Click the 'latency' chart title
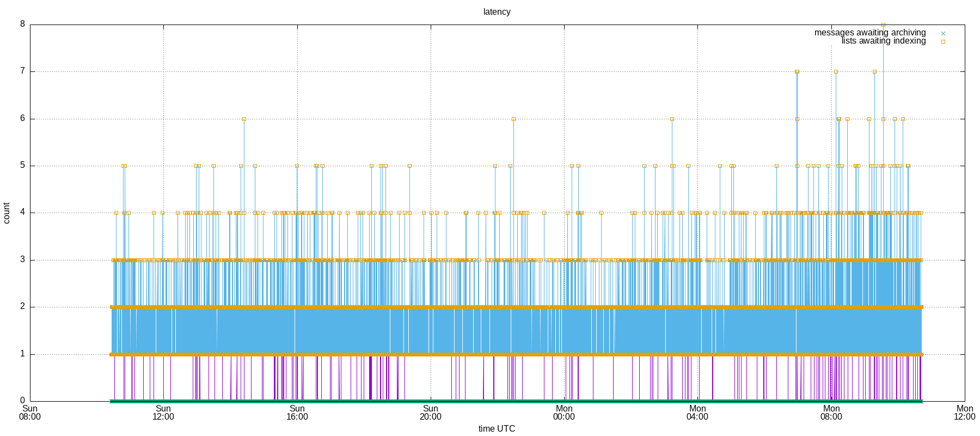This screenshot has width=980, height=436. (x=497, y=12)
